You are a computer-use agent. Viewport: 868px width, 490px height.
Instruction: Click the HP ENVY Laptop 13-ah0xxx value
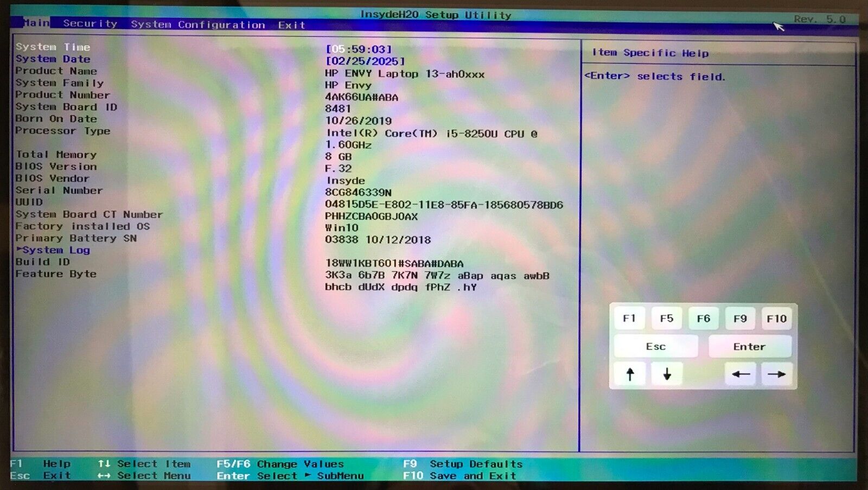tap(405, 74)
